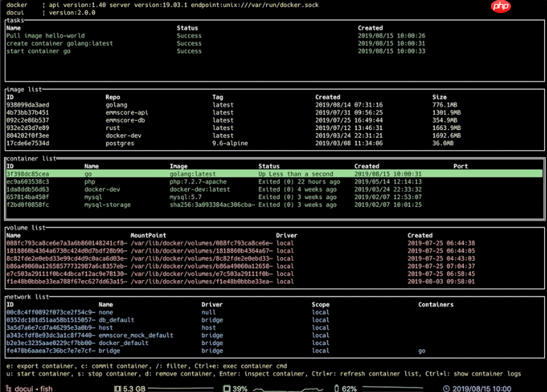Select the rust image row
Viewport: 547px width, 392px height.
[x=275, y=128]
